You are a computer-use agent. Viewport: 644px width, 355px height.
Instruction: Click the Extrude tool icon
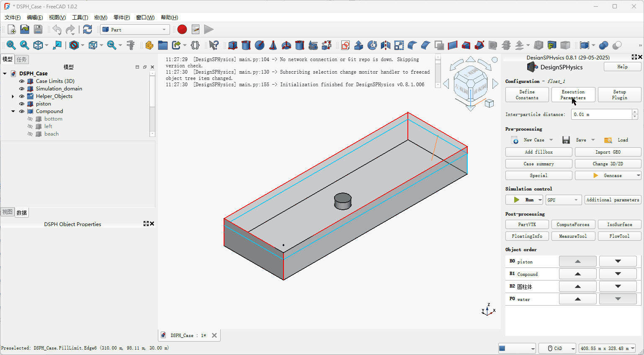point(359,45)
